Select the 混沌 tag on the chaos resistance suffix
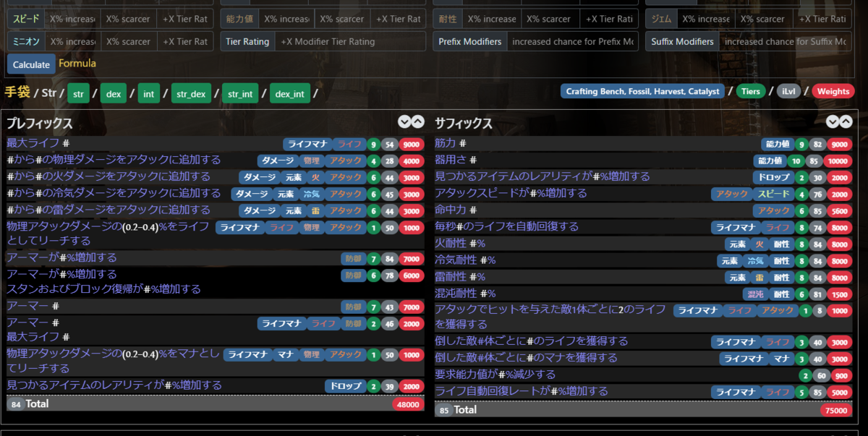The width and height of the screenshot is (868, 436). 756,294
